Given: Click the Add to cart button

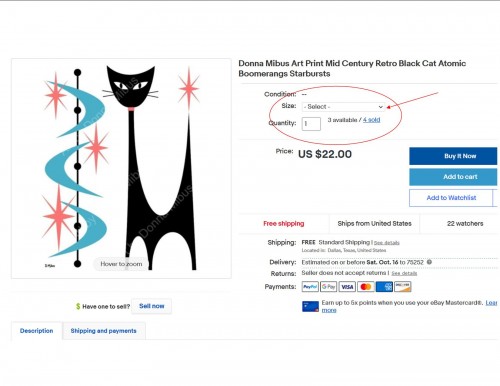Looking at the screenshot, I should (453, 177).
